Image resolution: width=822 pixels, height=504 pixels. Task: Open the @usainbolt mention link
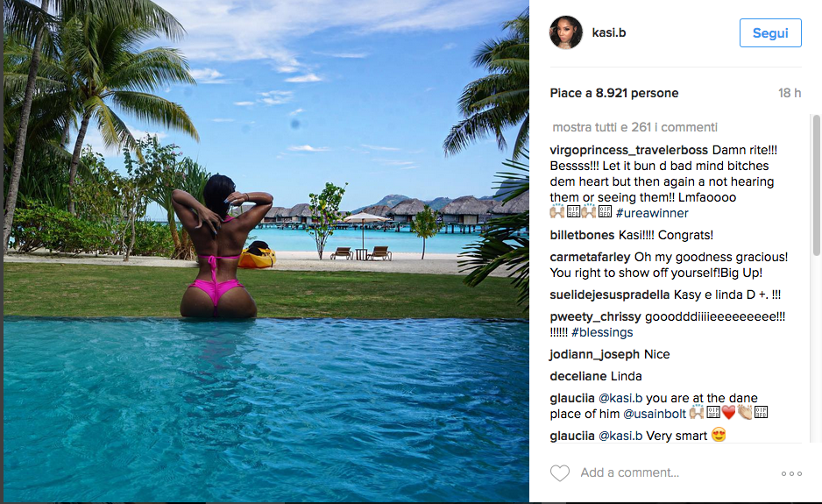[x=655, y=414]
